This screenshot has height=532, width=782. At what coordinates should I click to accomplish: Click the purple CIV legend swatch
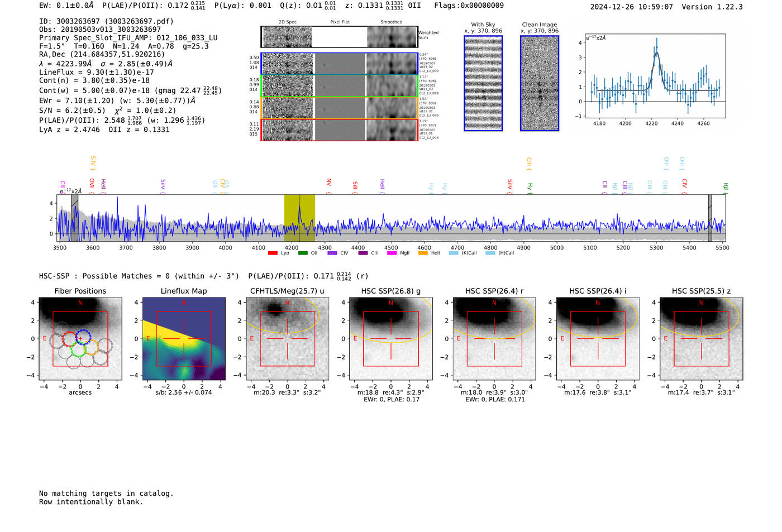(x=332, y=253)
